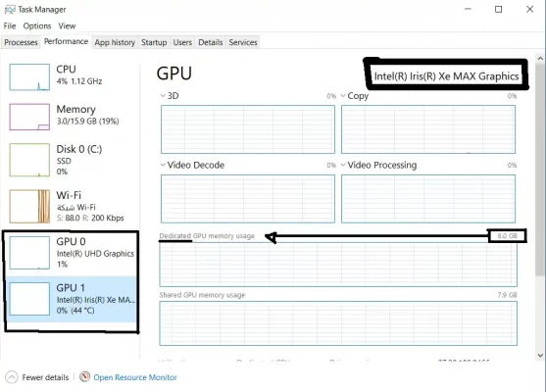This screenshot has width=546, height=392.
Task: Click the scrollbar down arrow in GPU pane
Action: tap(540, 356)
